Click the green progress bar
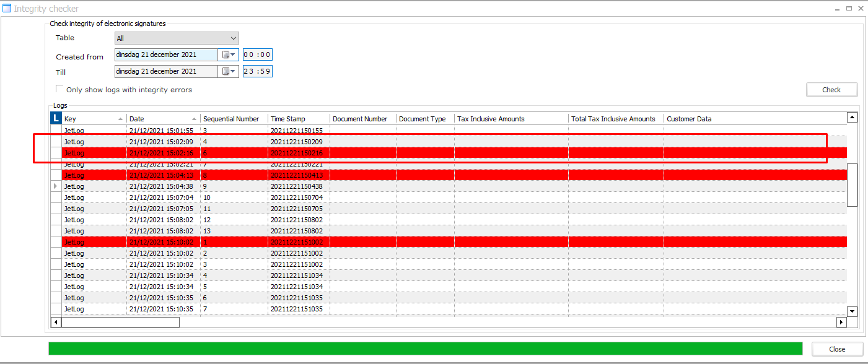This screenshot has width=868, height=364. pyautogui.click(x=425, y=349)
